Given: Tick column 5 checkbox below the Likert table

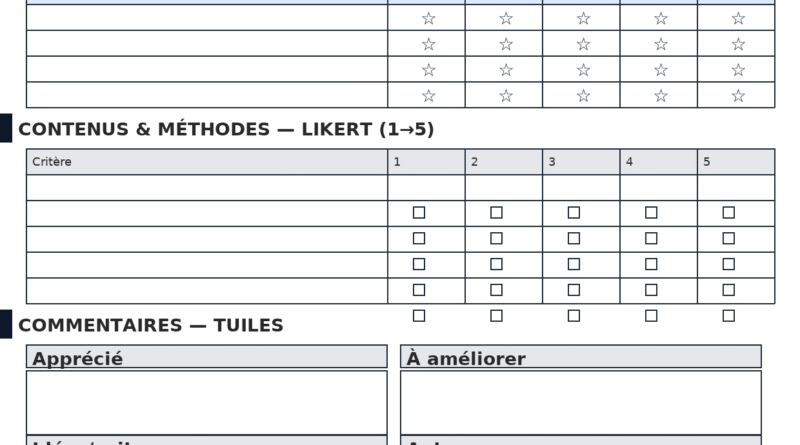Looking at the screenshot, I should (x=729, y=316).
